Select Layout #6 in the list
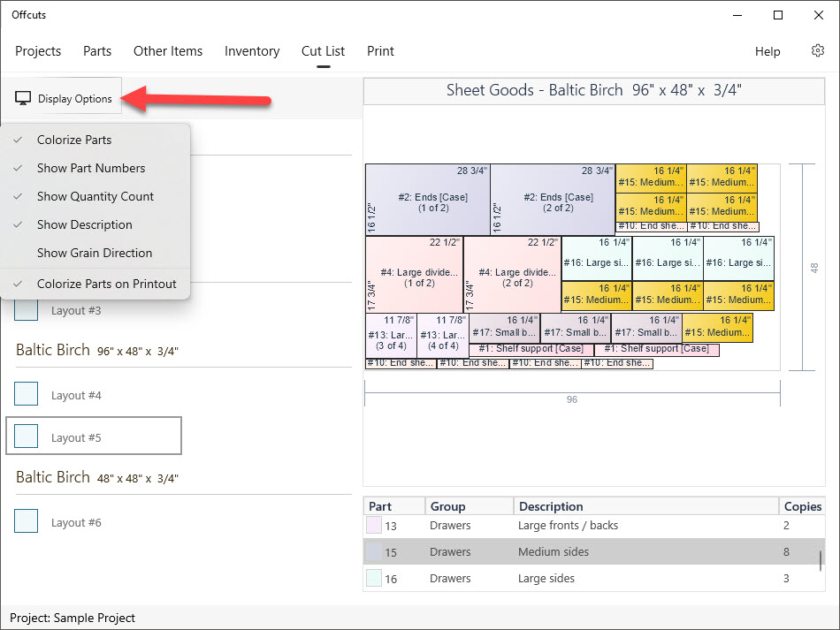 [x=94, y=522]
